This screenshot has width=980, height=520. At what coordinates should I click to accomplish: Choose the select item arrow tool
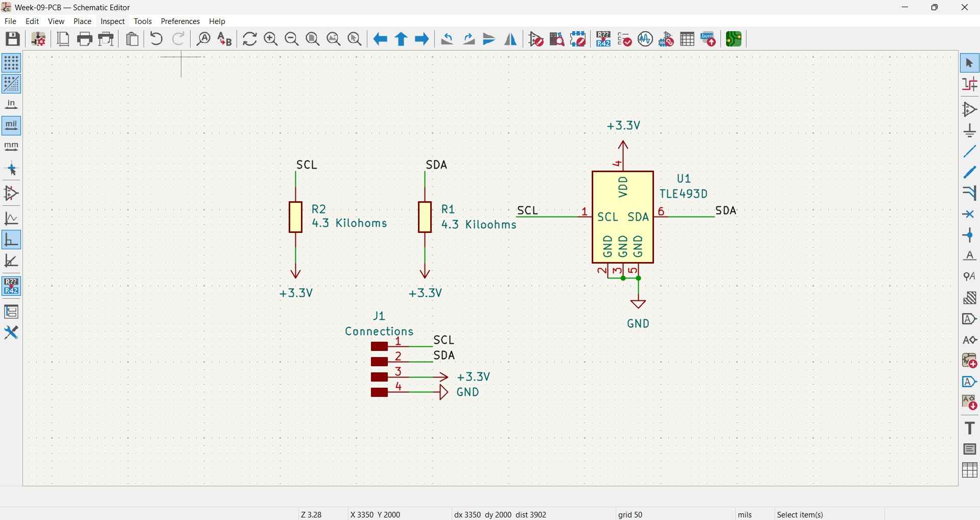point(970,63)
